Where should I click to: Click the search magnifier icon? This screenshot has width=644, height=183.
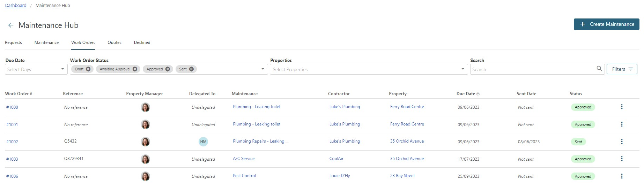coord(599,69)
